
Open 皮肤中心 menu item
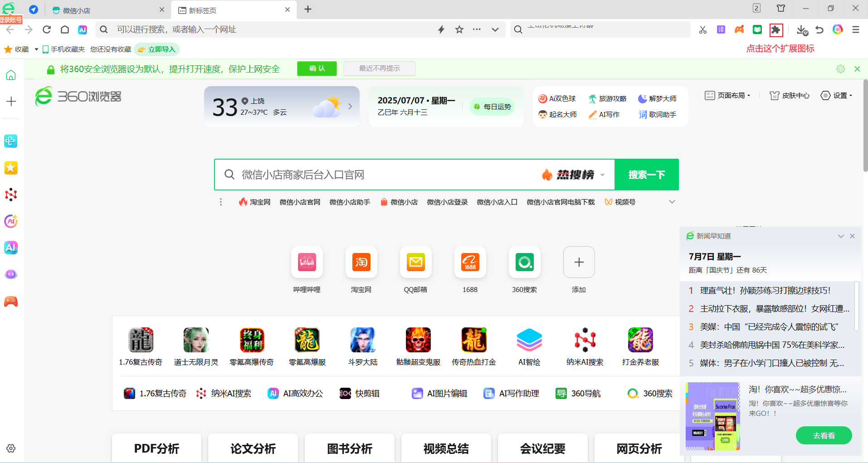click(790, 96)
